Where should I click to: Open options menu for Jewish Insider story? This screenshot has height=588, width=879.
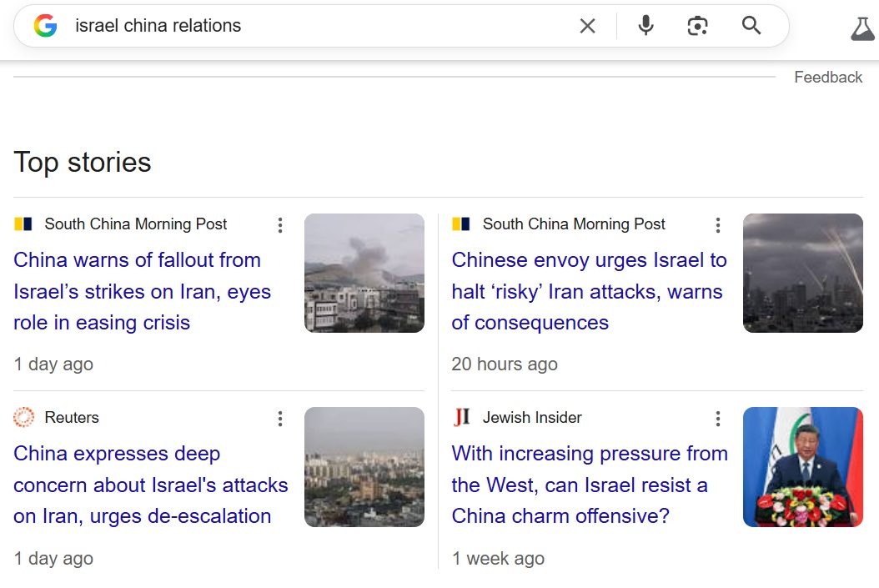[717, 419]
